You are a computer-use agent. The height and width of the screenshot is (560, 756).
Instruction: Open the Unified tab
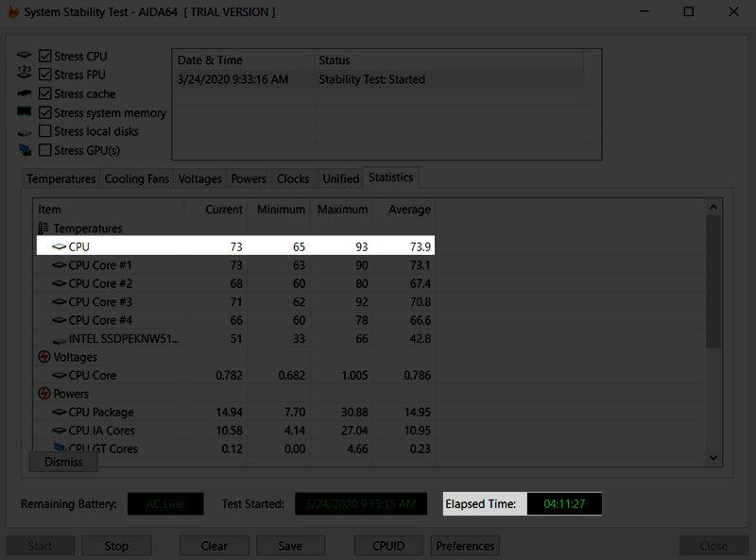(341, 178)
